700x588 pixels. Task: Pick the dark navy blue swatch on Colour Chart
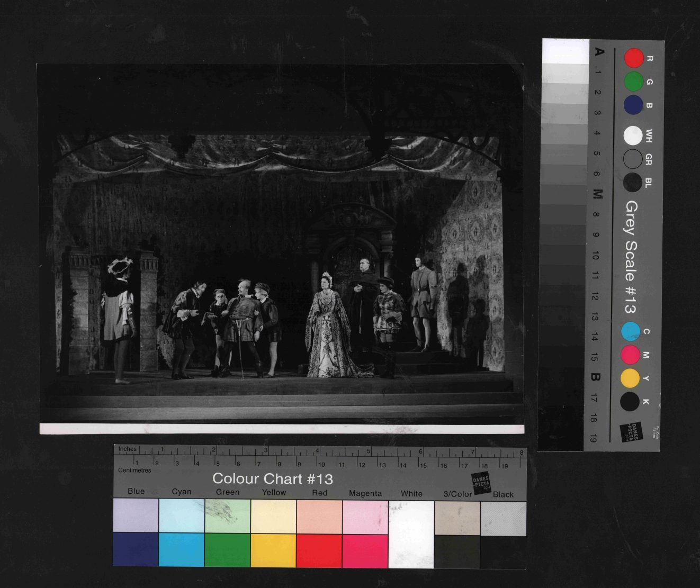pos(136,549)
